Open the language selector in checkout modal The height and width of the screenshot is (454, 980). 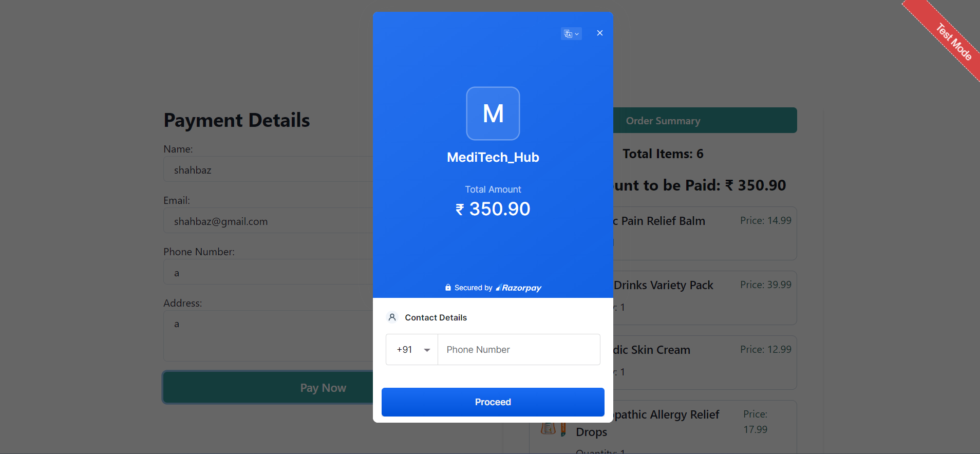(571, 34)
